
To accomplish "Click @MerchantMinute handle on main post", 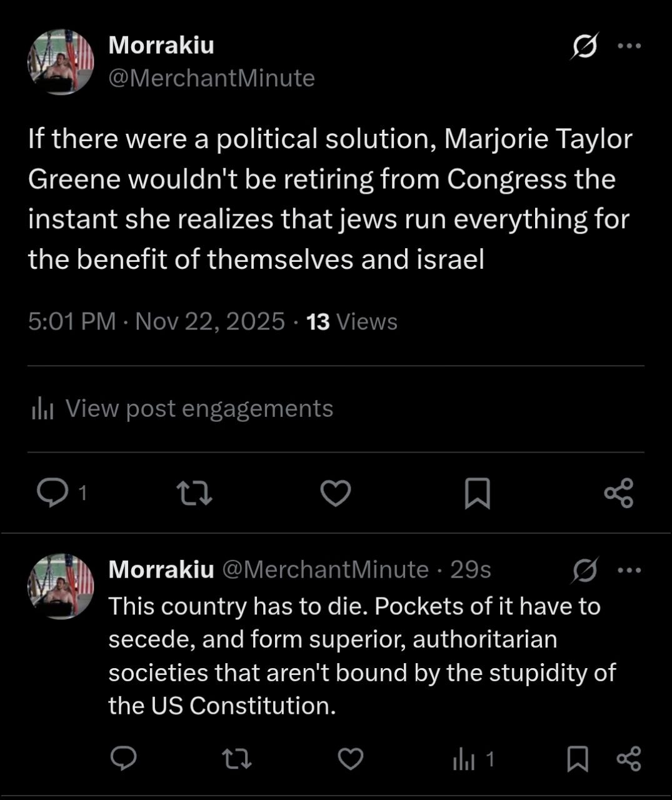I will pyautogui.click(x=211, y=78).
